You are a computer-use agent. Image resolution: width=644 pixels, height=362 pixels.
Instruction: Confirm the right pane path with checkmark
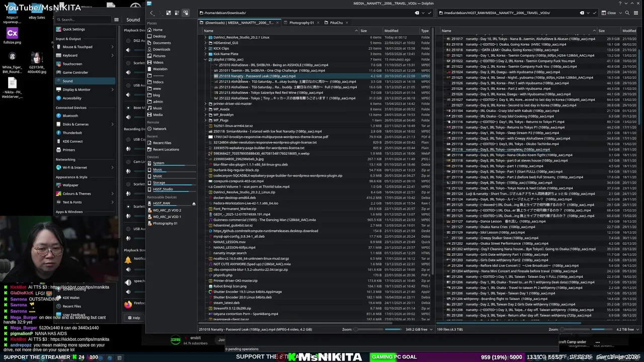(x=594, y=13)
